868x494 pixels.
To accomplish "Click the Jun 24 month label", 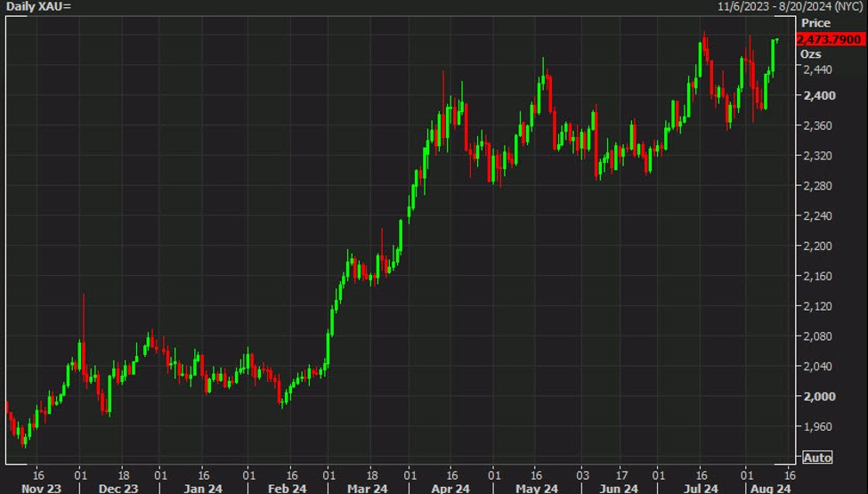I will 619,489.
